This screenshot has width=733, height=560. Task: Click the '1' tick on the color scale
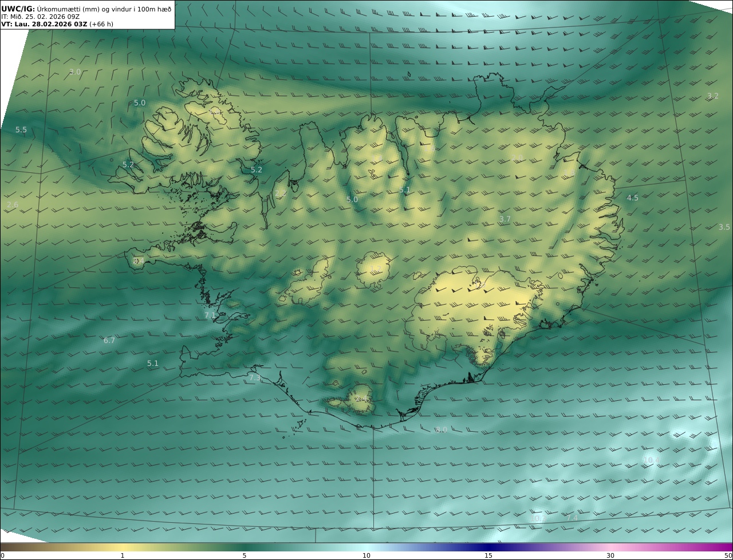coord(123,555)
